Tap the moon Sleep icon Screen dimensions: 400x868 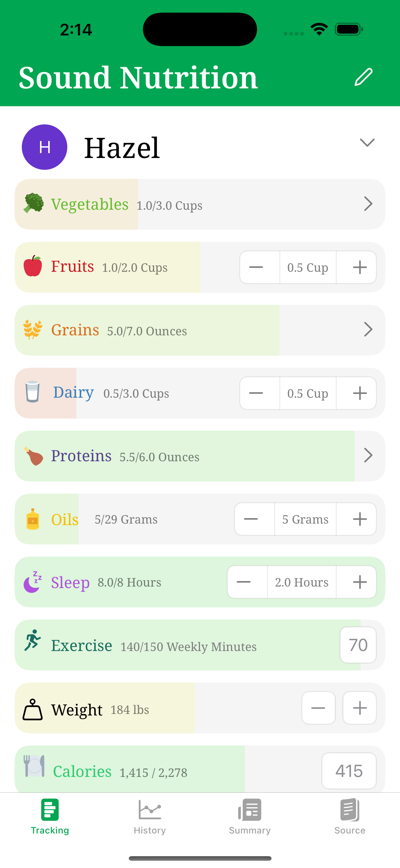click(x=33, y=582)
